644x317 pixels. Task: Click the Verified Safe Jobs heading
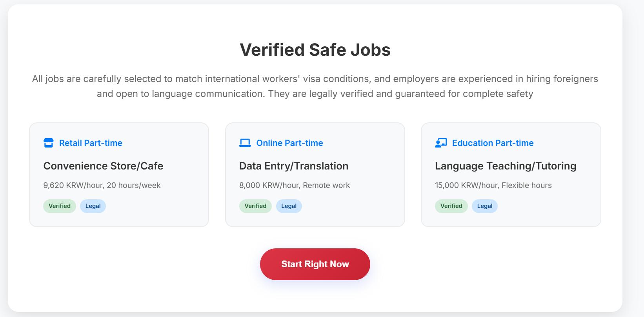(x=315, y=50)
